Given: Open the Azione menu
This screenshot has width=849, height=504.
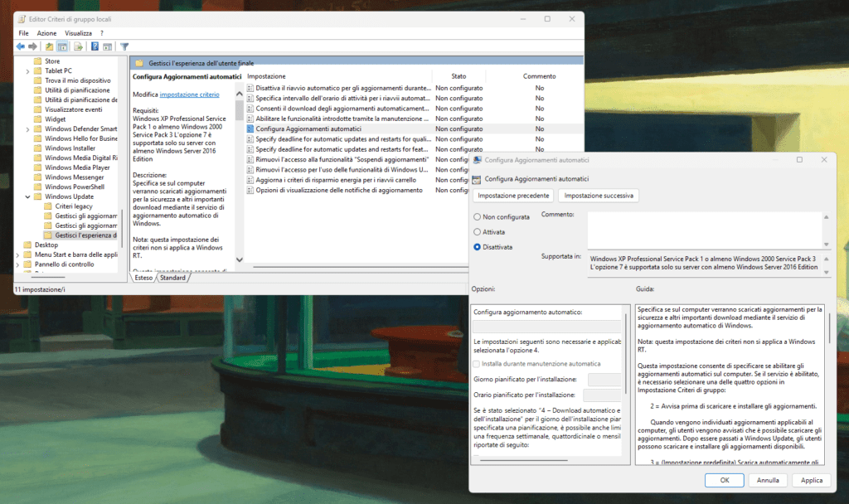Looking at the screenshot, I should (46, 33).
